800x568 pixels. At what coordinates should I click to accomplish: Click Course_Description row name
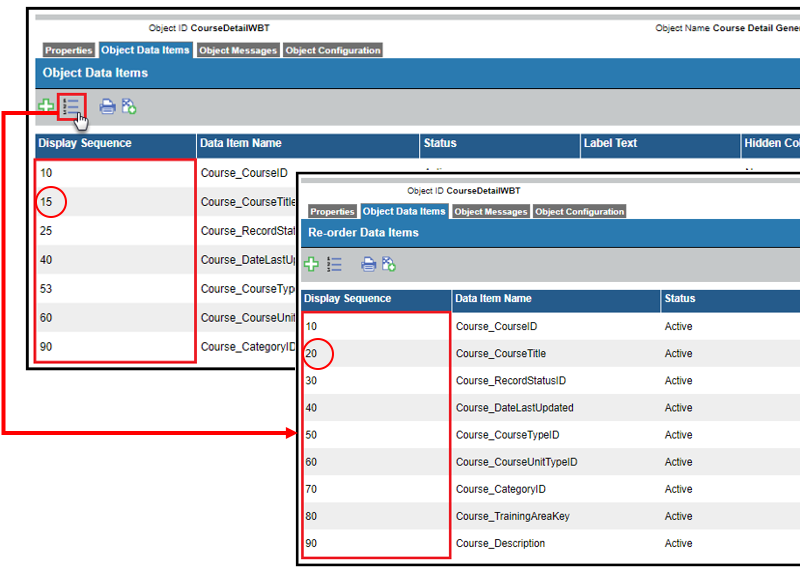[x=501, y=543]
